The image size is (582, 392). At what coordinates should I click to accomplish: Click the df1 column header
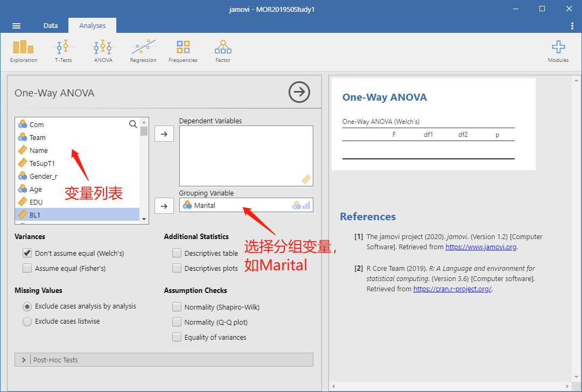(429, 135)
